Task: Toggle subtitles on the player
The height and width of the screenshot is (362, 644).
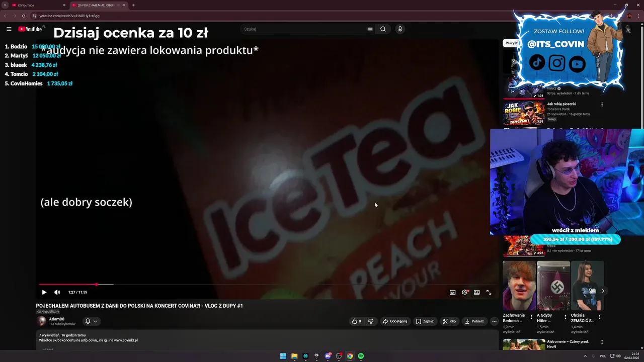Action: 453,292
